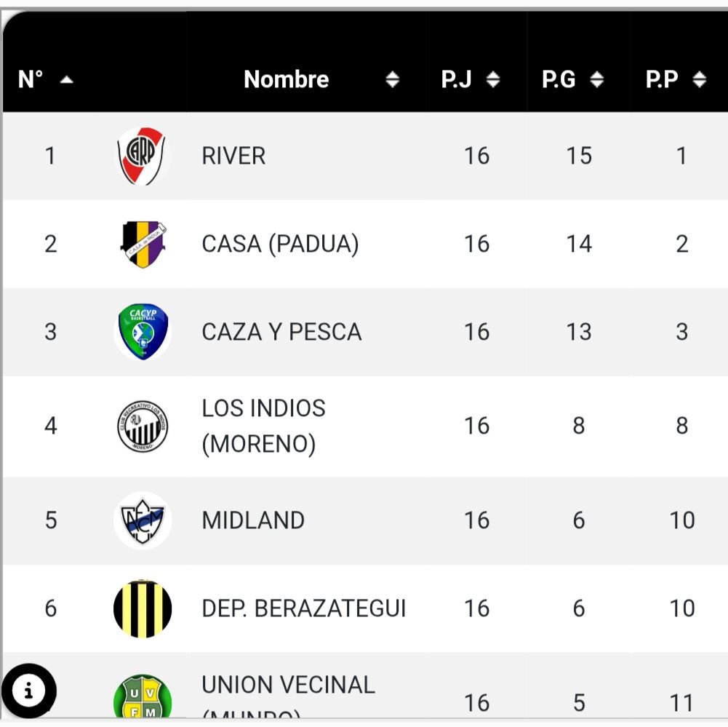Open the CAZA Y PESCA team name
The height and width of the screenshot is (727, 728).
tap(282, 332)
